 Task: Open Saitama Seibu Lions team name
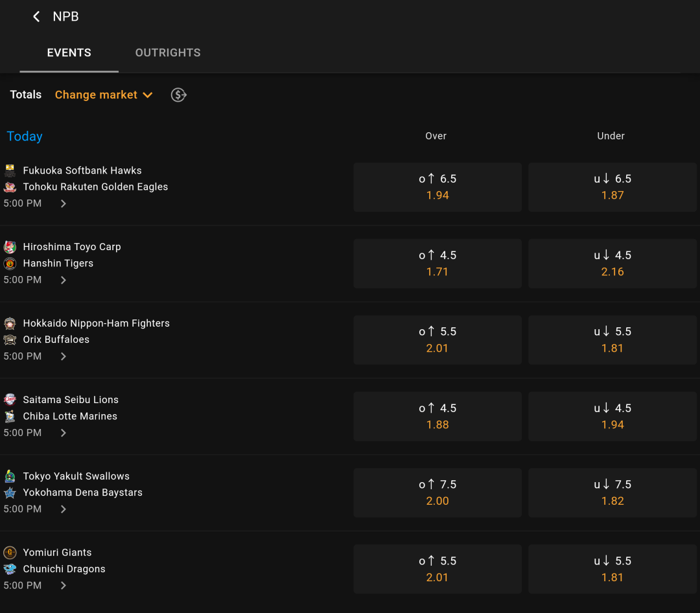click(x=71, y=400)
